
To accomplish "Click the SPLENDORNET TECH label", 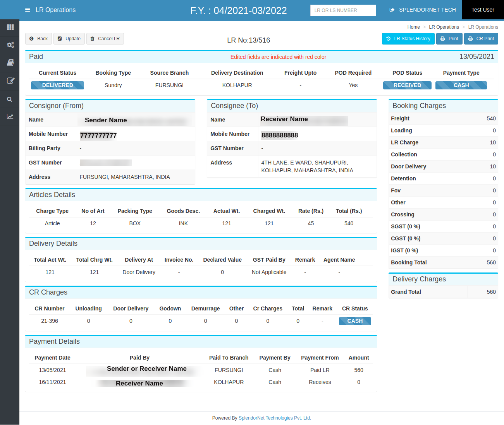I will click(x=427, y=10).
